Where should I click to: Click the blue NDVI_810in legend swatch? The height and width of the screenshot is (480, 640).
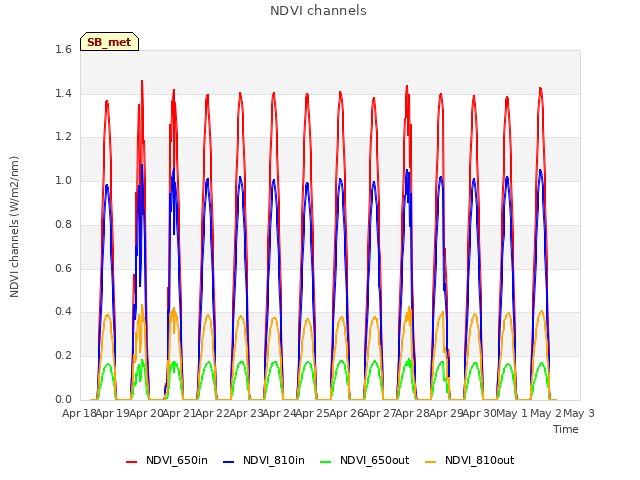(229, 462)
